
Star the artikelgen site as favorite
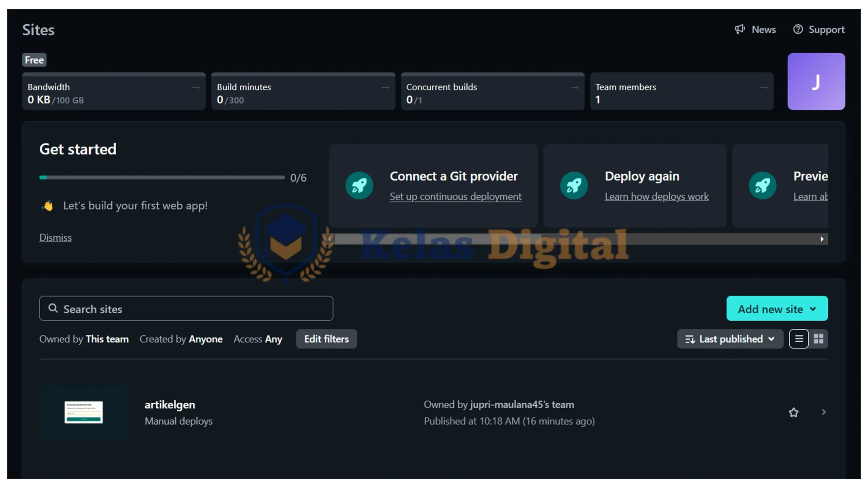tap(793, 412)
